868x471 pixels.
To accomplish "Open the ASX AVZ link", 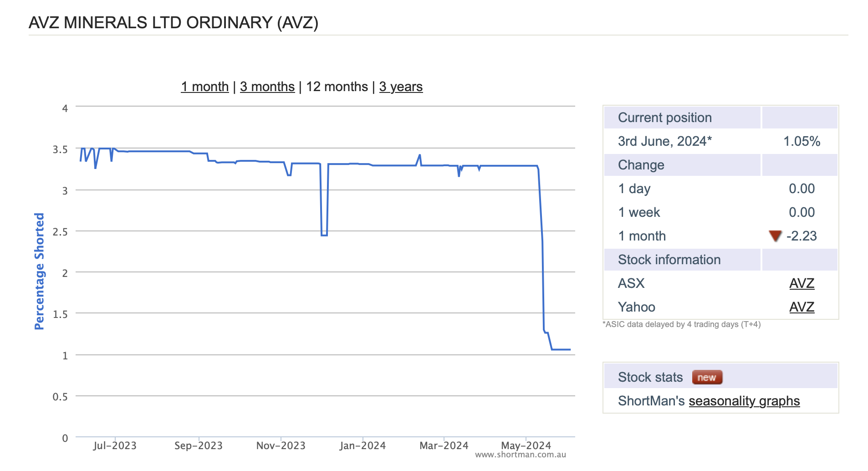I will [x=801, y=283].
